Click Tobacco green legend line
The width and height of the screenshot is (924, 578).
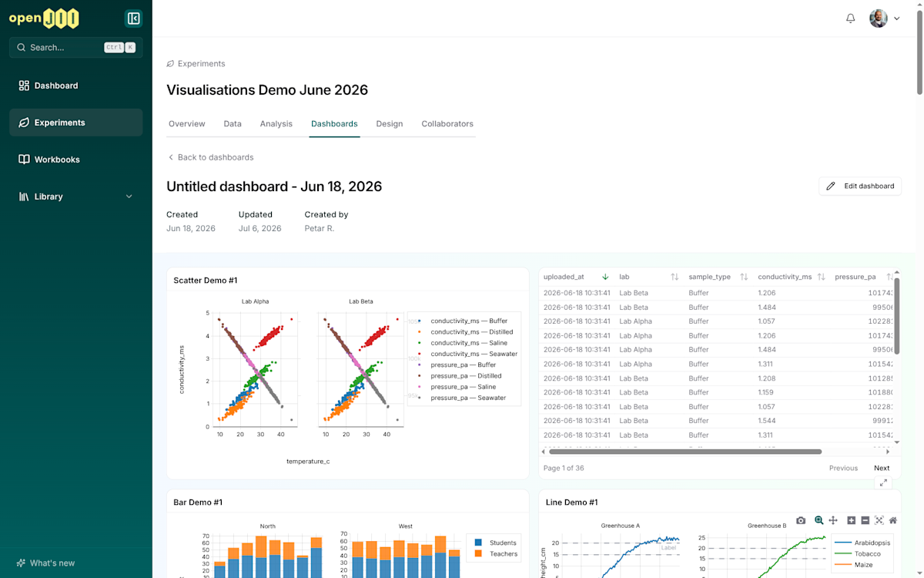[842, 554]
